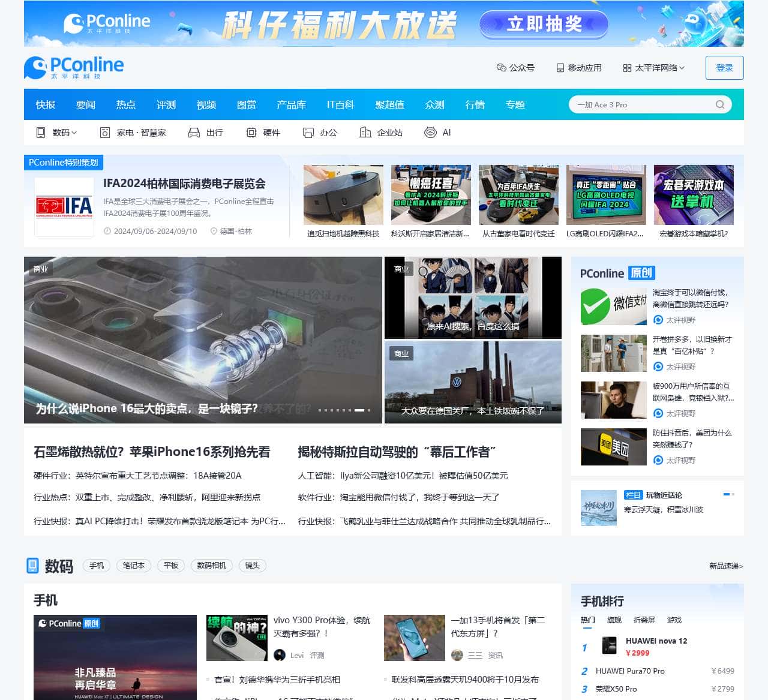
Task: Open the 追觅扫地机越障黑科技 thumbnail
Action: (343, 195)
